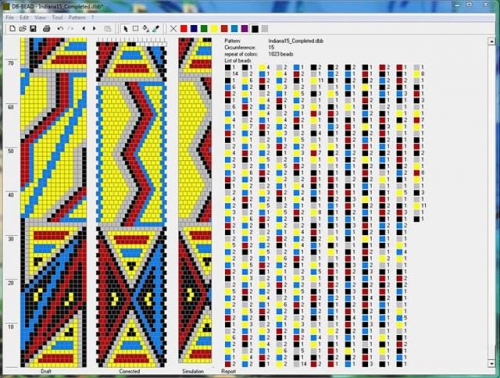Activate the fill bucket tool
The height and width of the screenshot is (378, 500).
(x=146, y=29)
